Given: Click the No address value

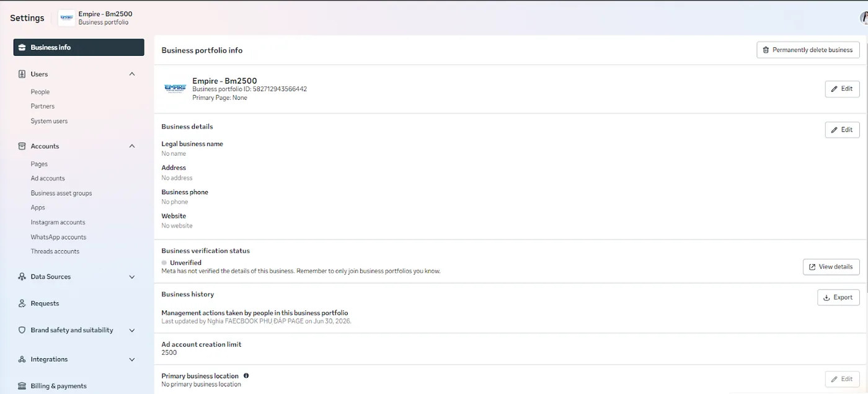Looking at the screenshot, I should (177, 177).
